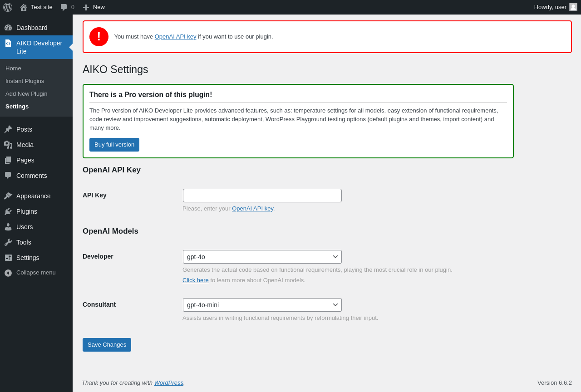Click the Version 6.6.2 footer text

(555, 383)
